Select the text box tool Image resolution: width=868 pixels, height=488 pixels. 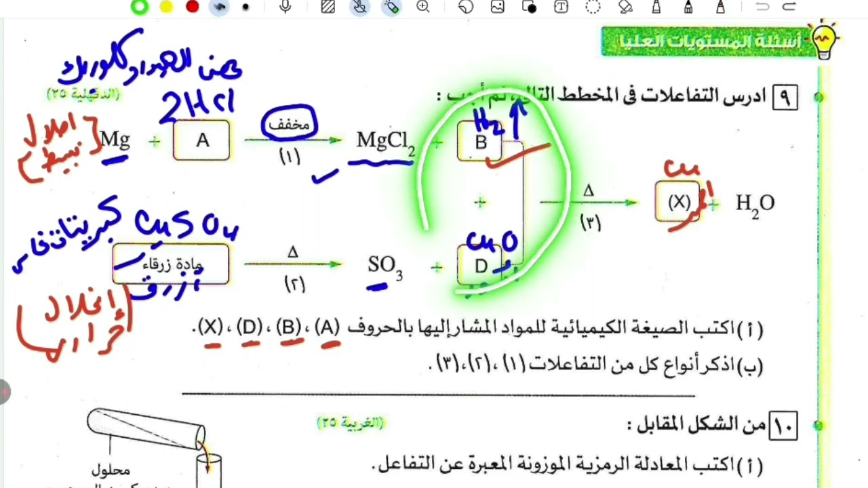561,7
